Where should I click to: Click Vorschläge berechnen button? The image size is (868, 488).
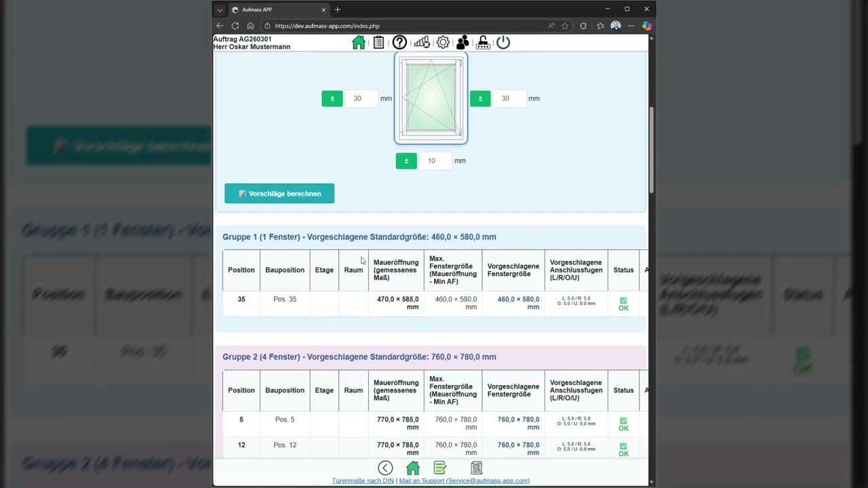[279, 193]
